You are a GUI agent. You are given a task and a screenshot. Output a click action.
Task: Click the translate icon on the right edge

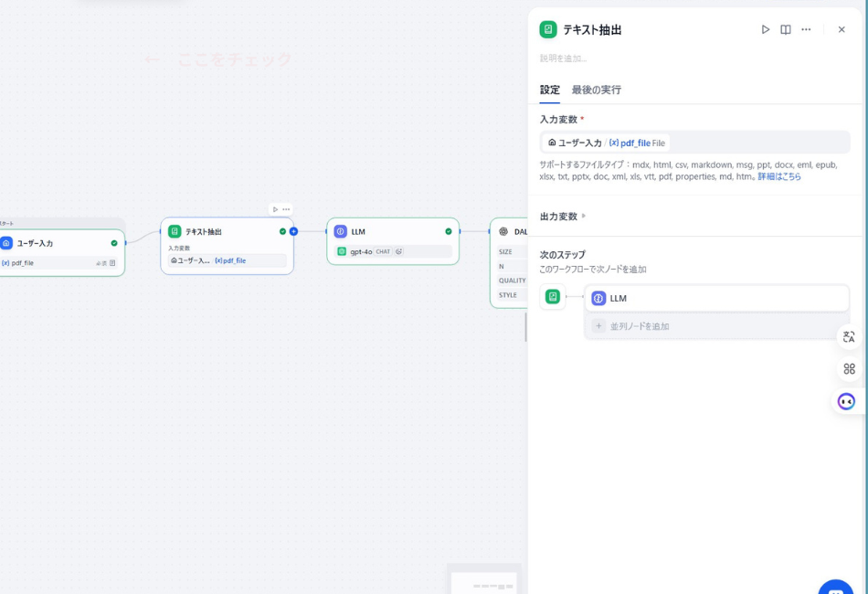click(x=848, y=337)
